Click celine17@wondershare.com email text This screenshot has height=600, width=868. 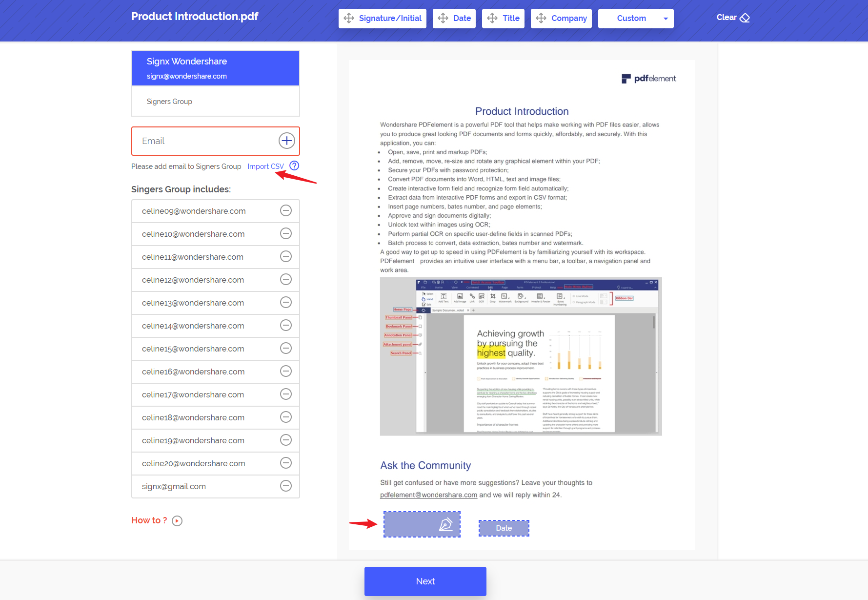coord(193,394)
